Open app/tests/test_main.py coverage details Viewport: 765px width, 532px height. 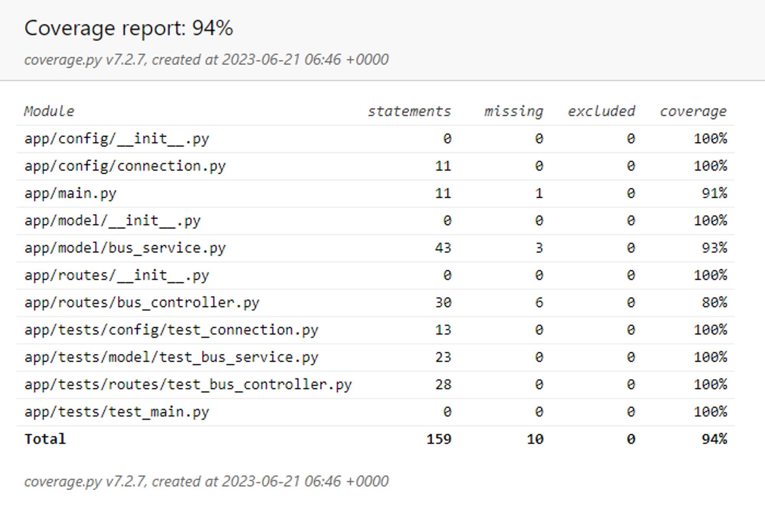[x=117, y=412]
